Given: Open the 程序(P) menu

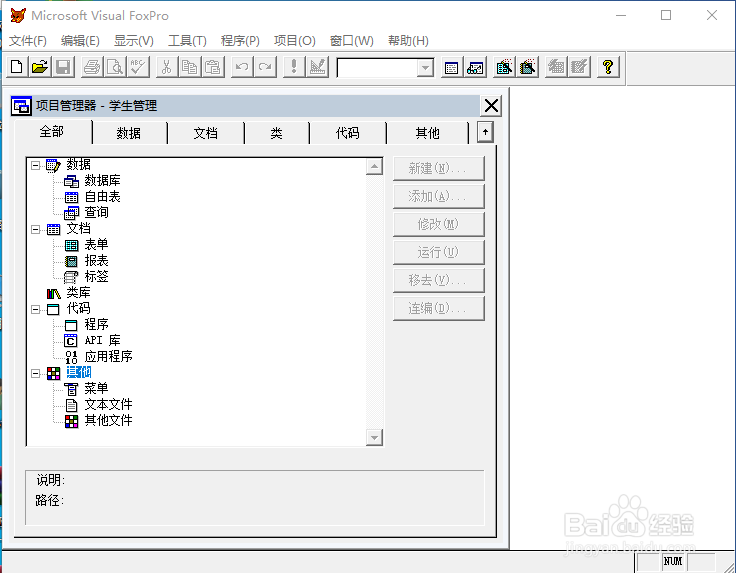Looking at the screenshot, I should (240, 41).
